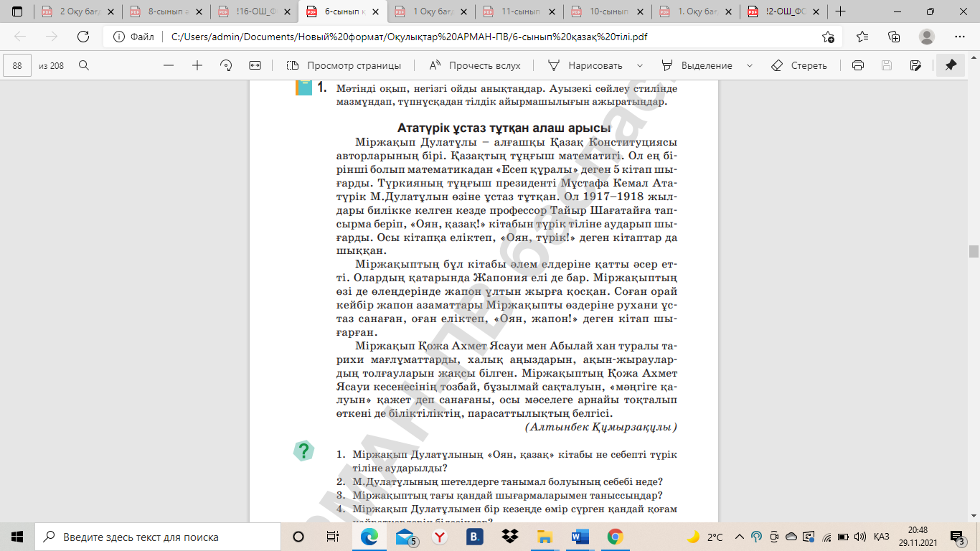This screenshot has height=551, width=980.
Task: Click the page number input field
Action: [x=17, y=65]
